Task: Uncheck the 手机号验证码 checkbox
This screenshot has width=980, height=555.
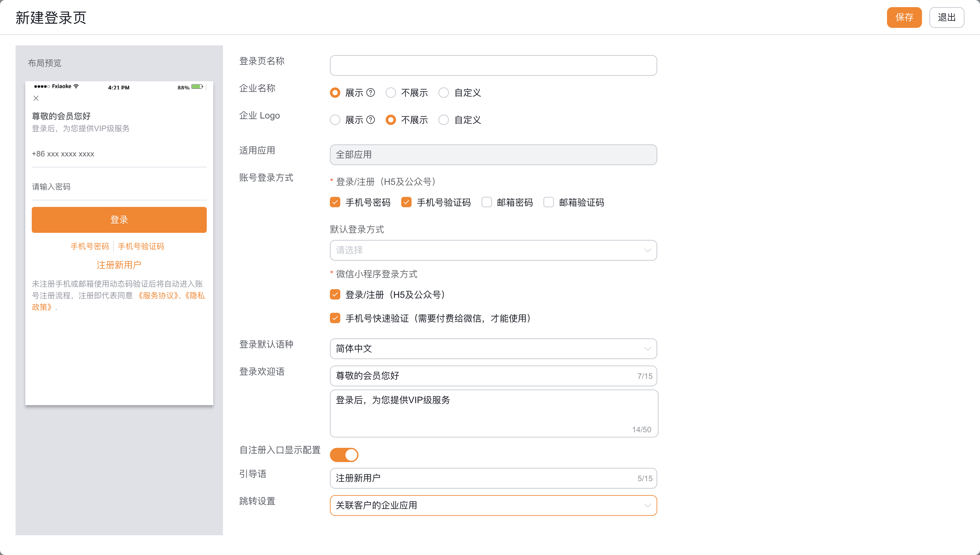Action: coord(406,202)
